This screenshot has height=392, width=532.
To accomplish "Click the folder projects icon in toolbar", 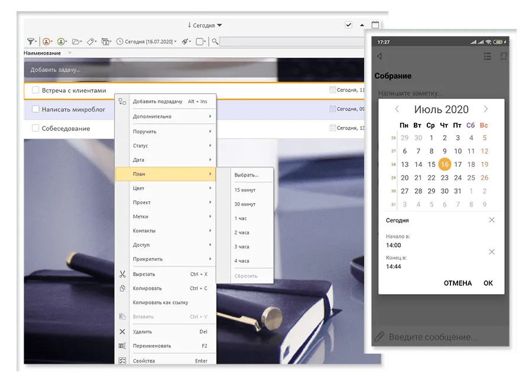I will (x=76, y=41).
